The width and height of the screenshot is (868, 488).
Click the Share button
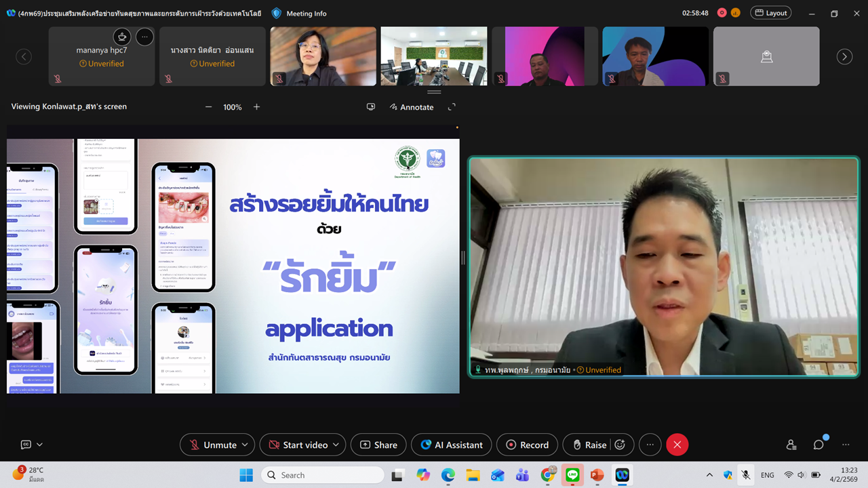coord(378,445)
